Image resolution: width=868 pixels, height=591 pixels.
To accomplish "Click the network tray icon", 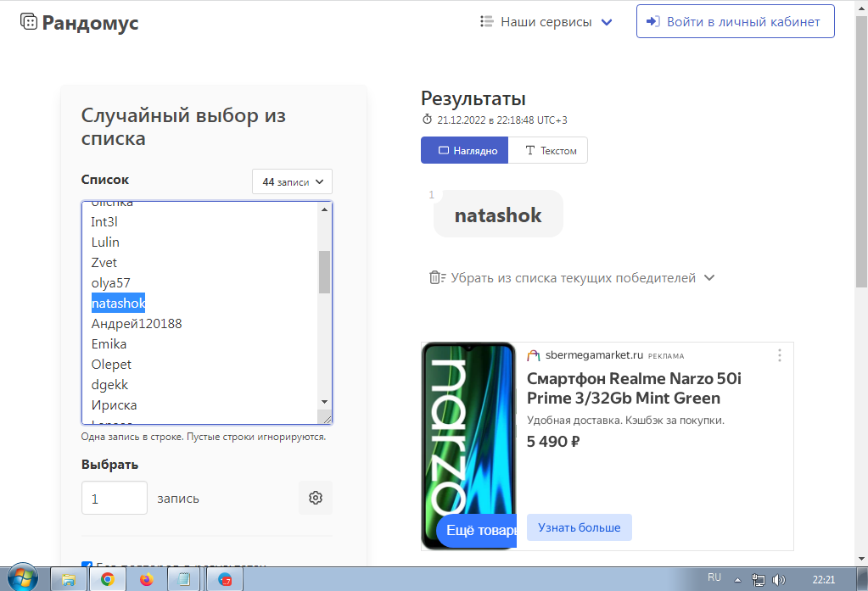I will 759,580.
